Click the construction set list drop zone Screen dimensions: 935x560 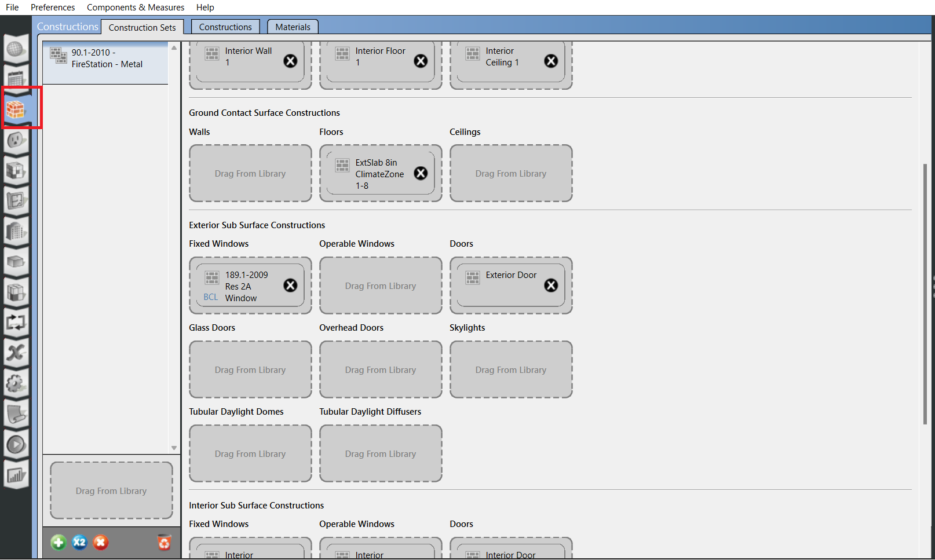click(111, 491)
